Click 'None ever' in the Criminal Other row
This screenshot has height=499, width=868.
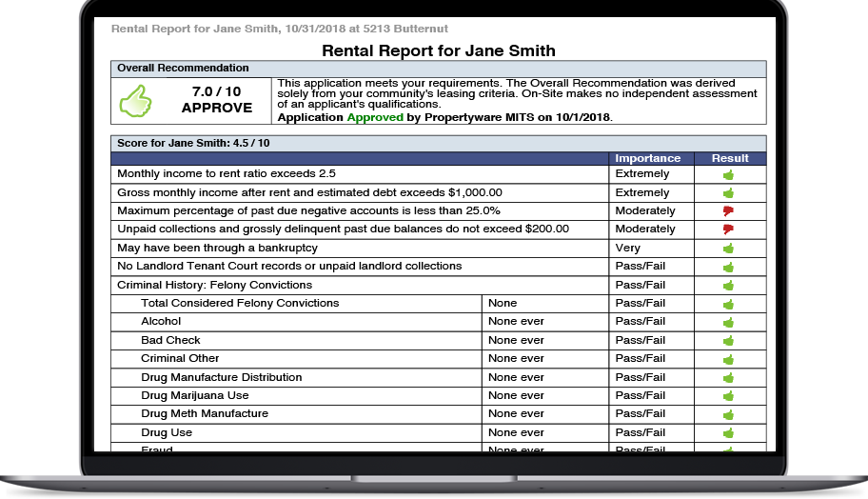[516, 358]
